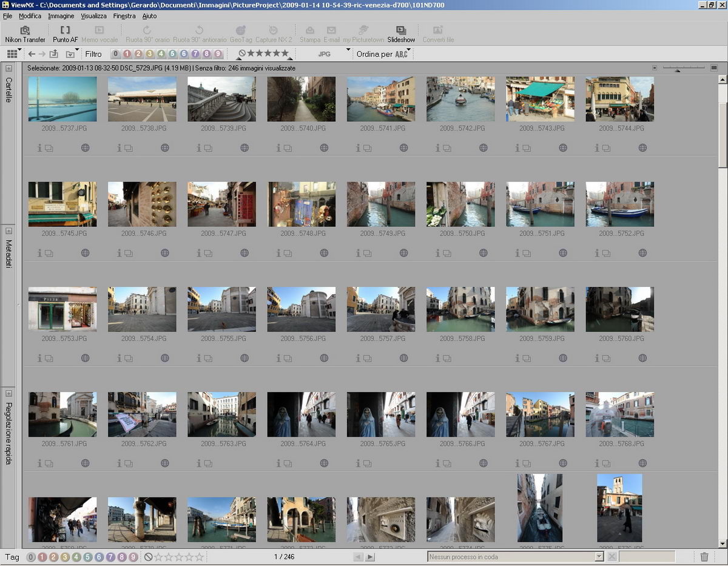Go to next image in bottom navigator

tap(370, 557)
